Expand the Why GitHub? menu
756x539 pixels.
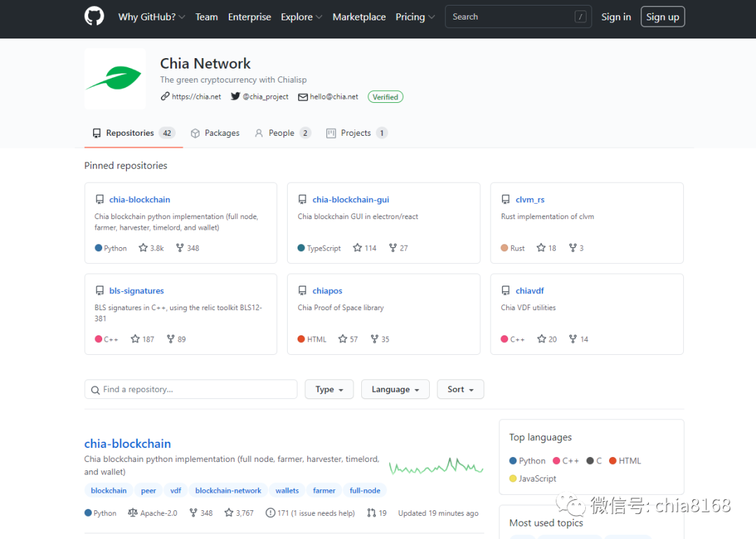tap(151, 17)
